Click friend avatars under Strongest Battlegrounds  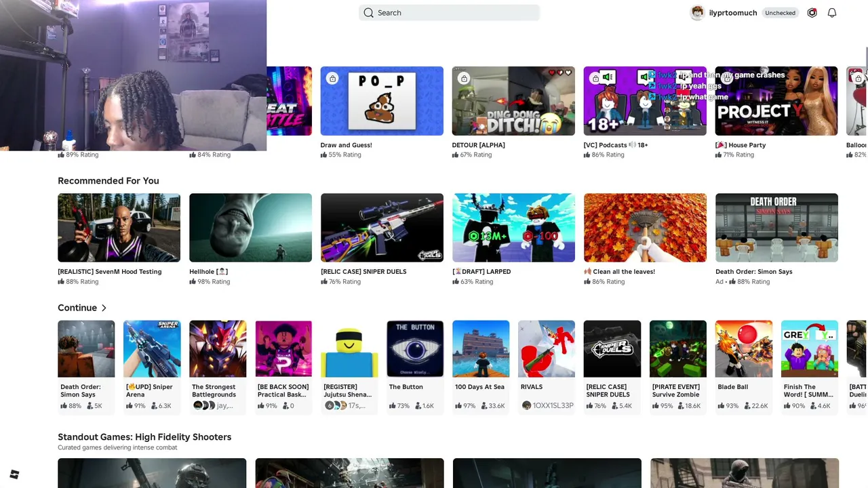coord(203,405)
